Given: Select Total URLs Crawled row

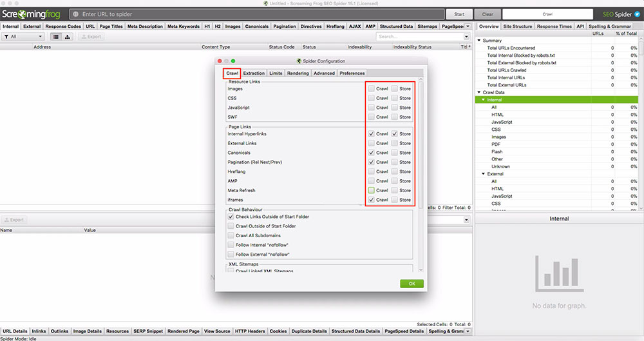Looking at the screenshot, I should pos(556,70).
